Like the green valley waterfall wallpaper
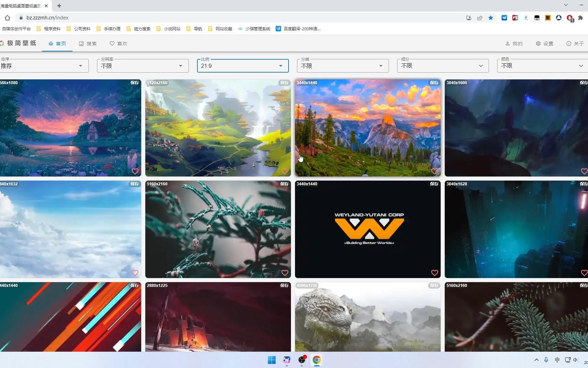Screen dimensions: 588x368 tap(285, 171)
